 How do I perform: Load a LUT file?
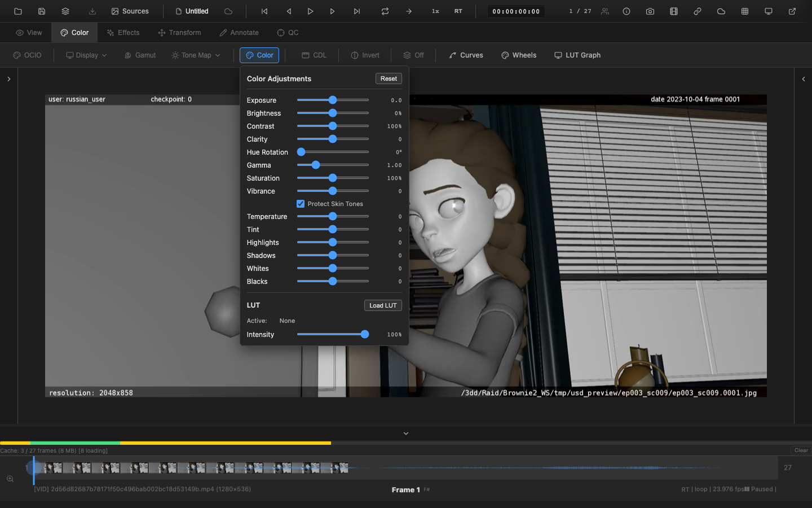click(383, 305)
